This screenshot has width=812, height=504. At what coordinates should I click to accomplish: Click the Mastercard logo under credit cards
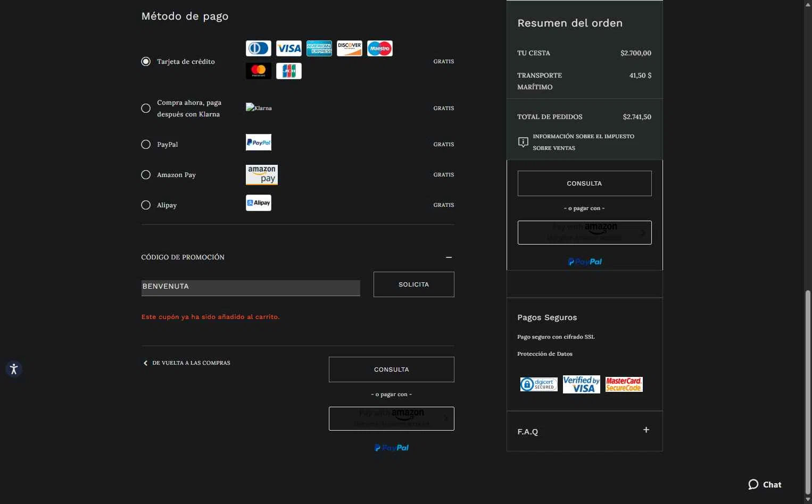click(258, 71)
